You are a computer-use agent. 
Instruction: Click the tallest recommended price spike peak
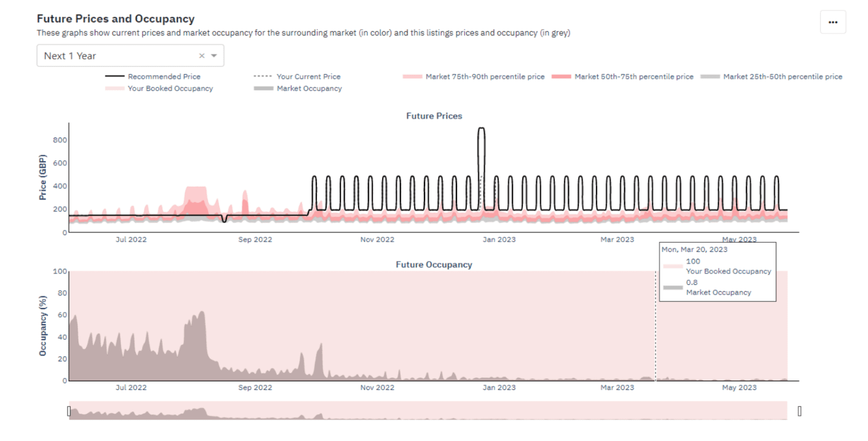point(481,129)
